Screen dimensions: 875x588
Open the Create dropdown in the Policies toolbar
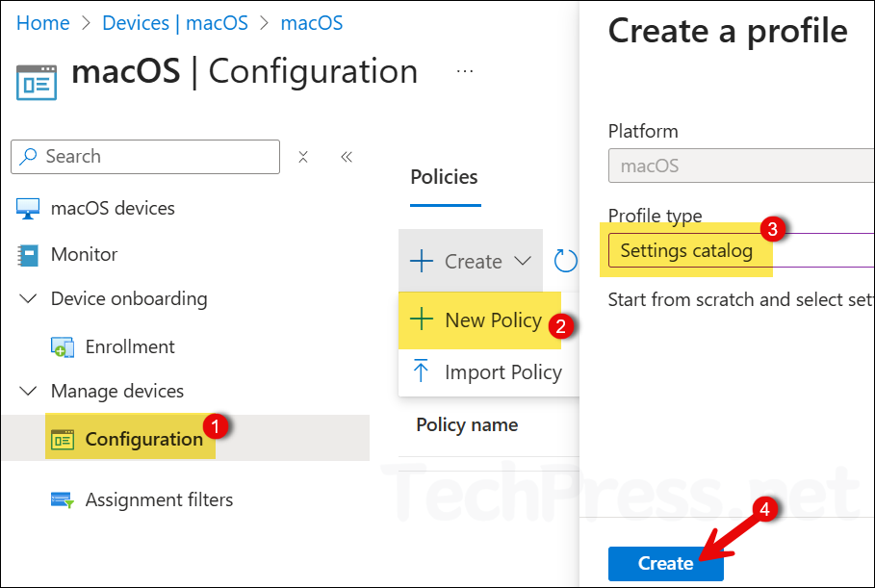click(x=471, y=261)
